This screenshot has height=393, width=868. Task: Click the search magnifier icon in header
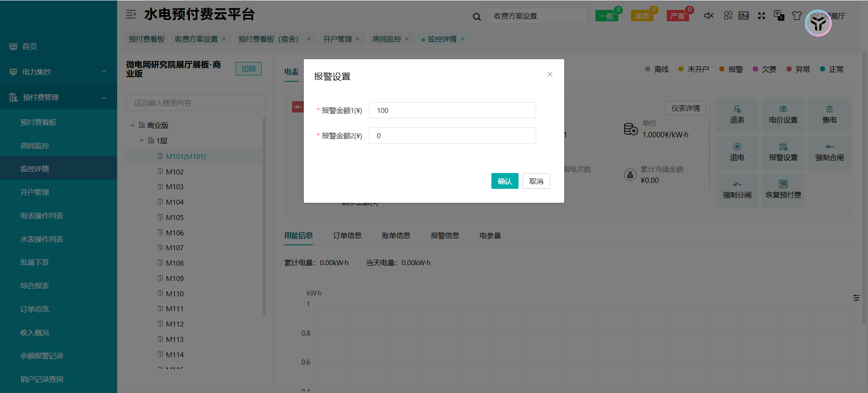[x=476, y=17]
